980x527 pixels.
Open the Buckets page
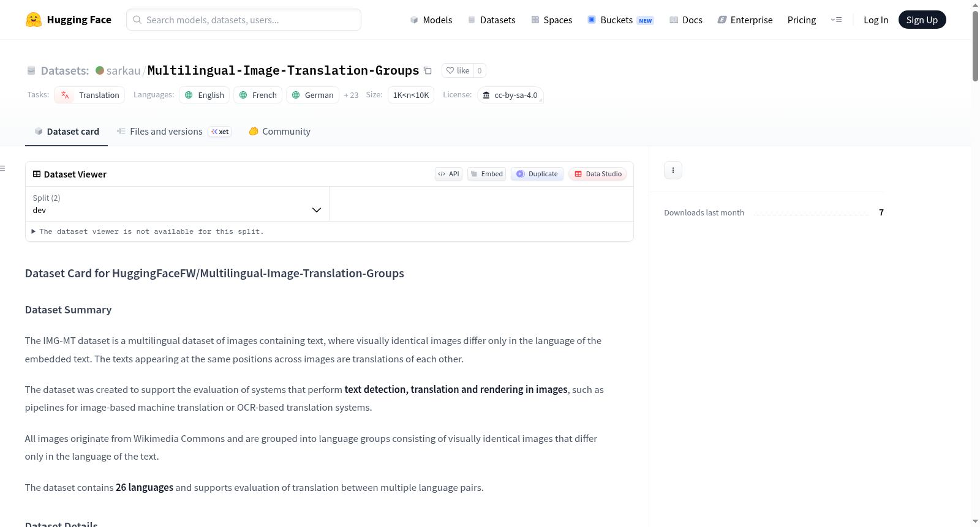point(620,20)
